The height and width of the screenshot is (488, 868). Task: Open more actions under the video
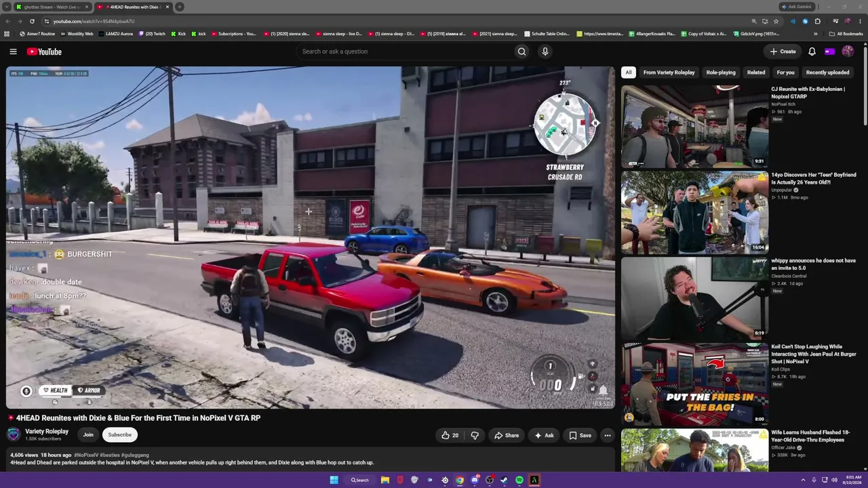point(608,435)
